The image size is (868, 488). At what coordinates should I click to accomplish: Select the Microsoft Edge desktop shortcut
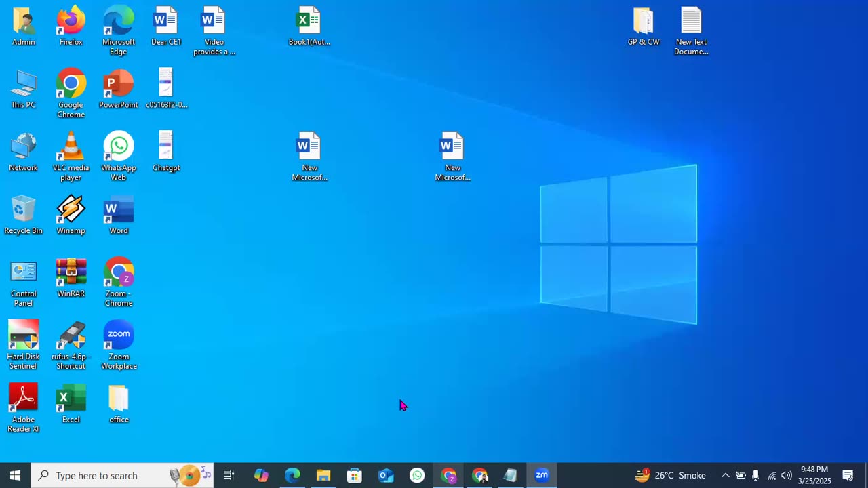(x=119, y=31)
